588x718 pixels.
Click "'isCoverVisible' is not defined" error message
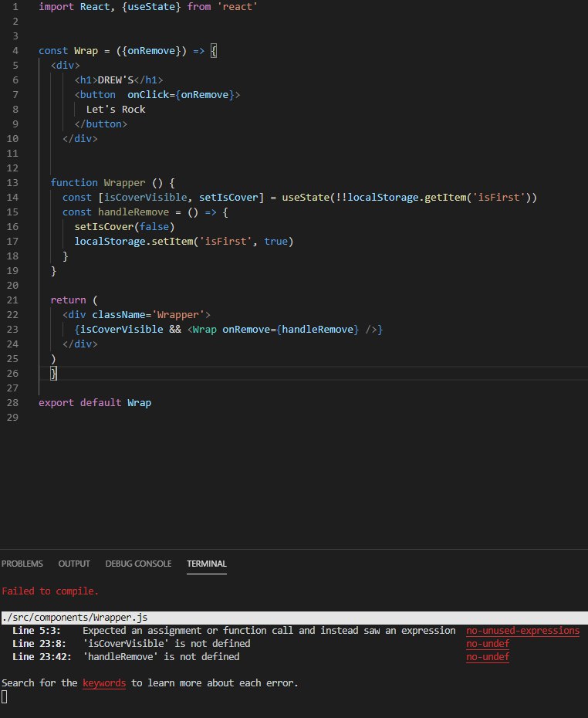pos(166,644)
